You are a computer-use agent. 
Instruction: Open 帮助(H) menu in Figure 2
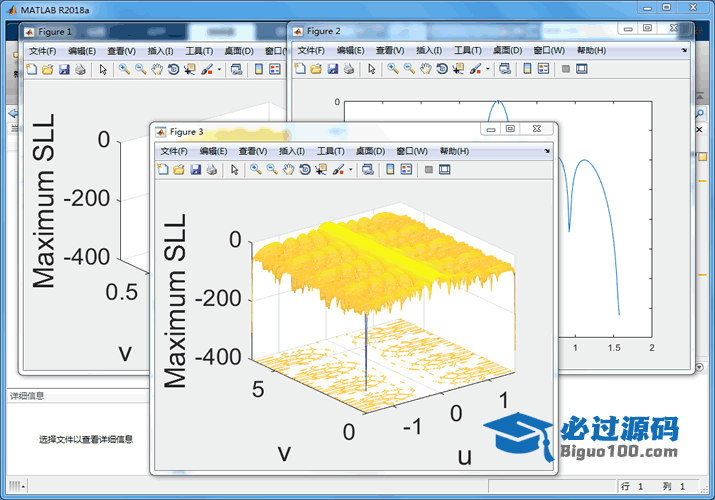591,50
